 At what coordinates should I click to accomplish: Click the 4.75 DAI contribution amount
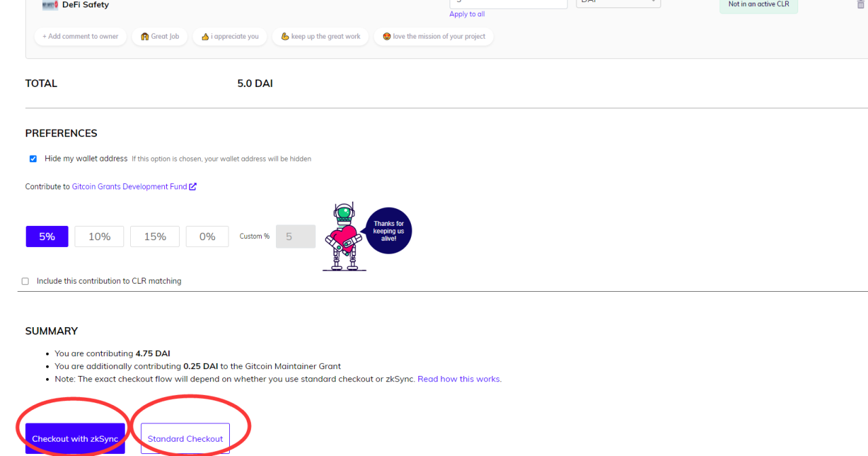click(x=153, y=354)
